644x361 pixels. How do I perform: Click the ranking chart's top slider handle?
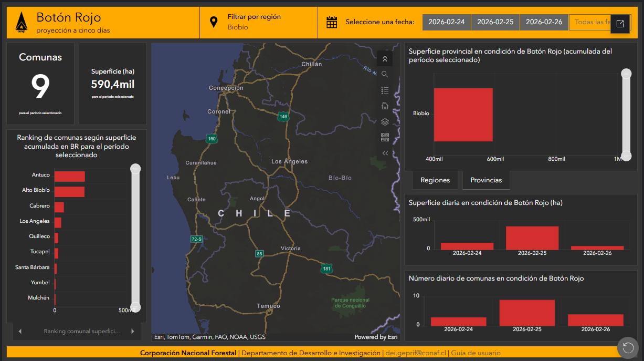coord(135,169)
